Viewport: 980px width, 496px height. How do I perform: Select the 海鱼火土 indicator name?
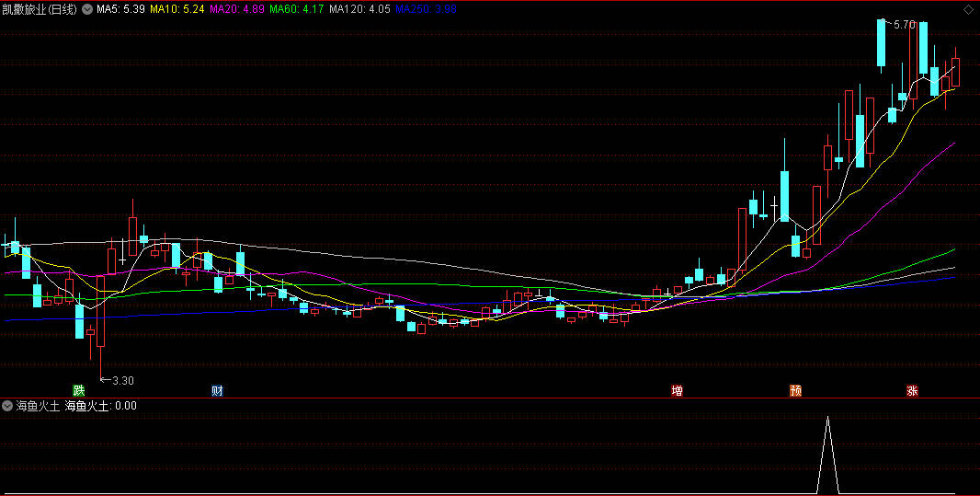38,406
